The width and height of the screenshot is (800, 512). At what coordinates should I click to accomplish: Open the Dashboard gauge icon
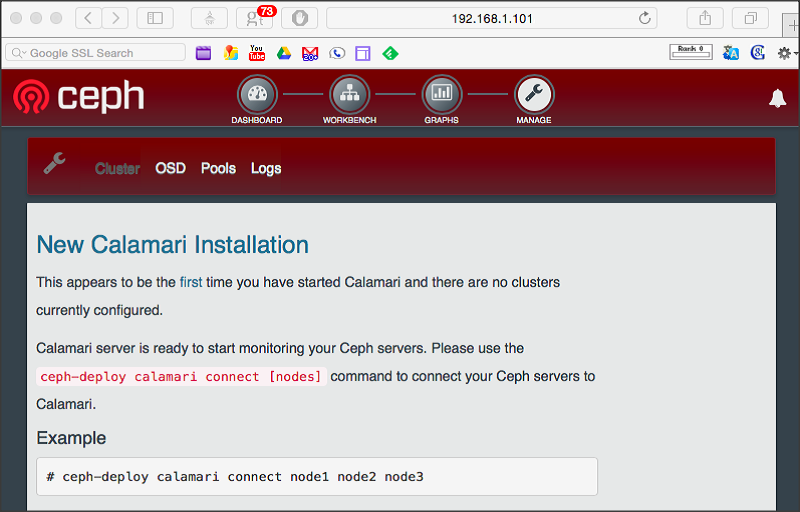(257, 94)
